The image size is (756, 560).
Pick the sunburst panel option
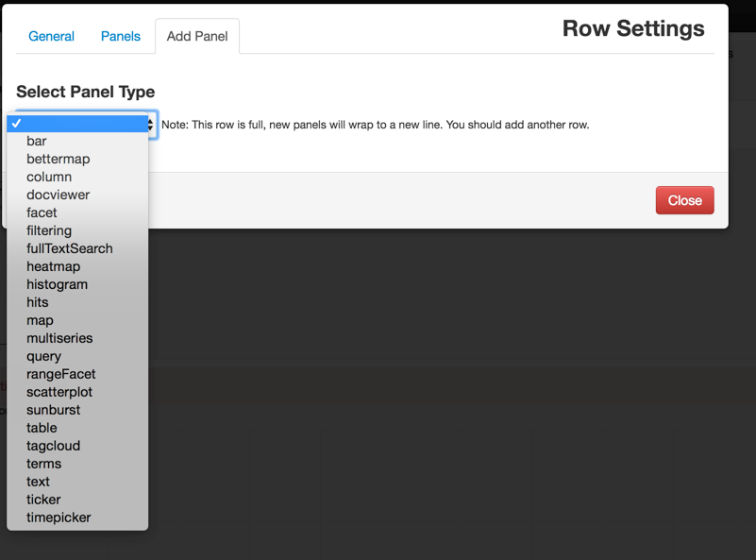(x=77, y=410)
